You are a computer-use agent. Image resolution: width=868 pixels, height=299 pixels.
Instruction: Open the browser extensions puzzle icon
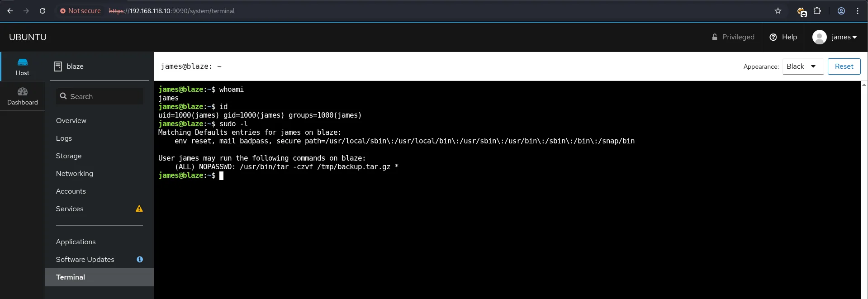point(817,11)
